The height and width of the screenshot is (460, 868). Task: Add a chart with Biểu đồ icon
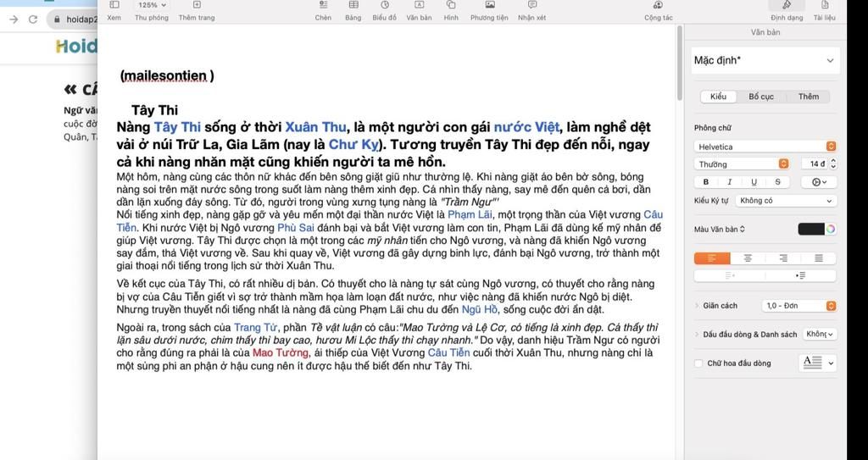coord(385,5)
